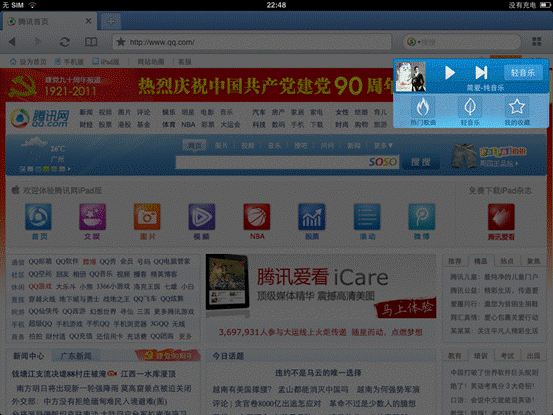Switch to 推荐 tab in right panel
The height and width of the screenshot is (415, 553).
[455, 261]
